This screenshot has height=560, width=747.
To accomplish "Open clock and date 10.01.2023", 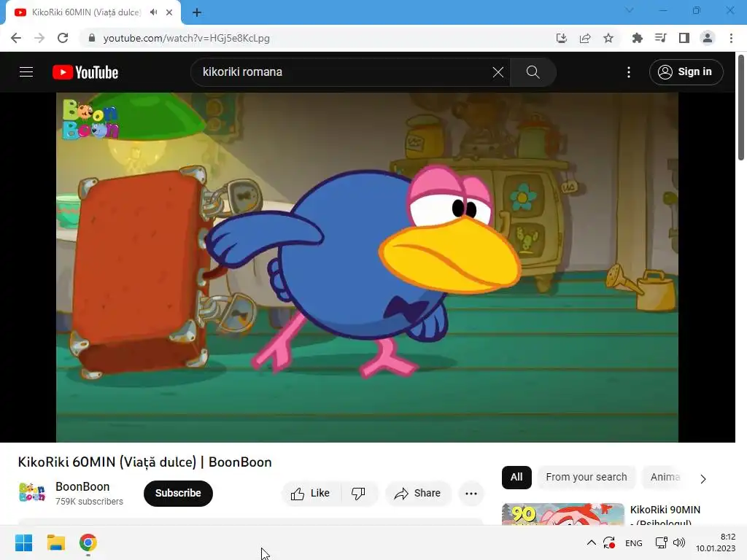I will 716,542.
